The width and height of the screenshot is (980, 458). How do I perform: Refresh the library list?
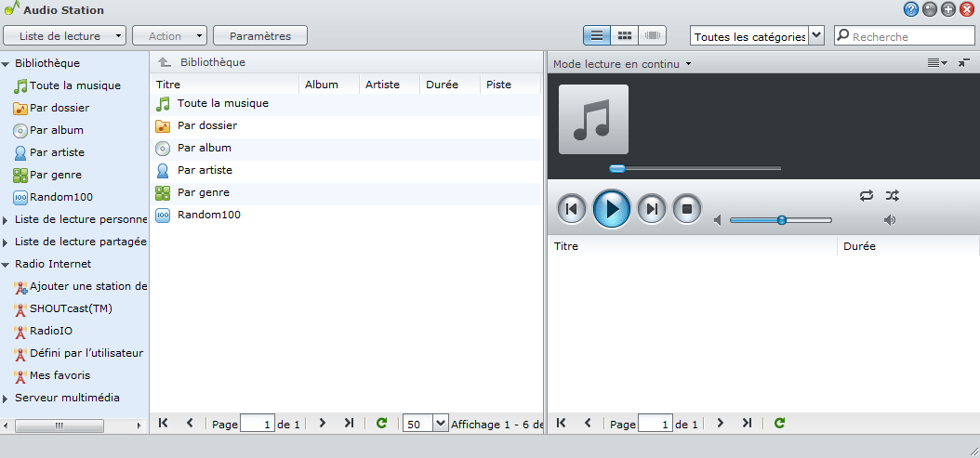381,423
